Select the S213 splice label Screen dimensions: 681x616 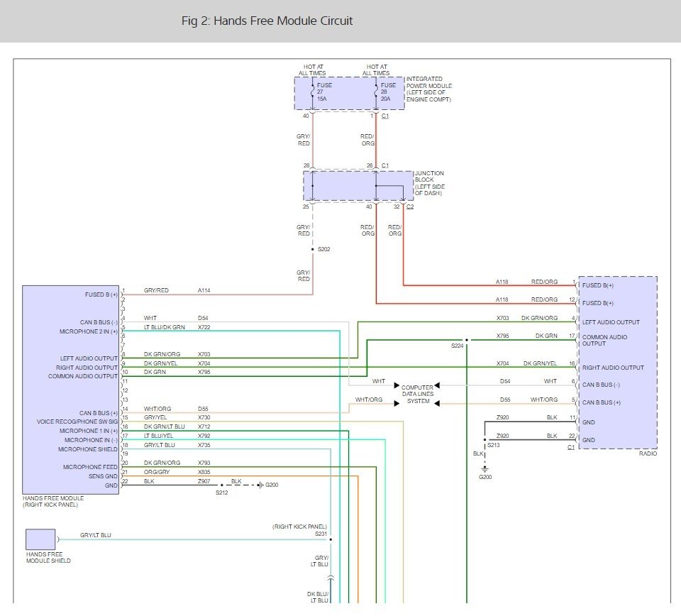(x=494, y=445)
